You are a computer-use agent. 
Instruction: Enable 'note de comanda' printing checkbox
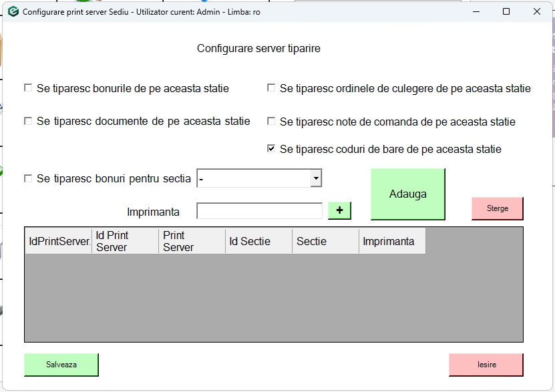(271, 122)
